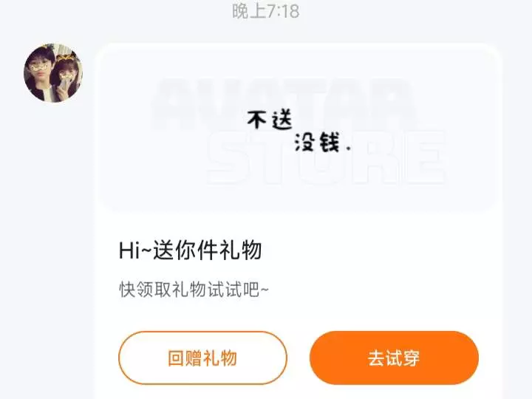Open the sender's round profile avatar
Screen dimensions: 532x399
coord(53,72)
